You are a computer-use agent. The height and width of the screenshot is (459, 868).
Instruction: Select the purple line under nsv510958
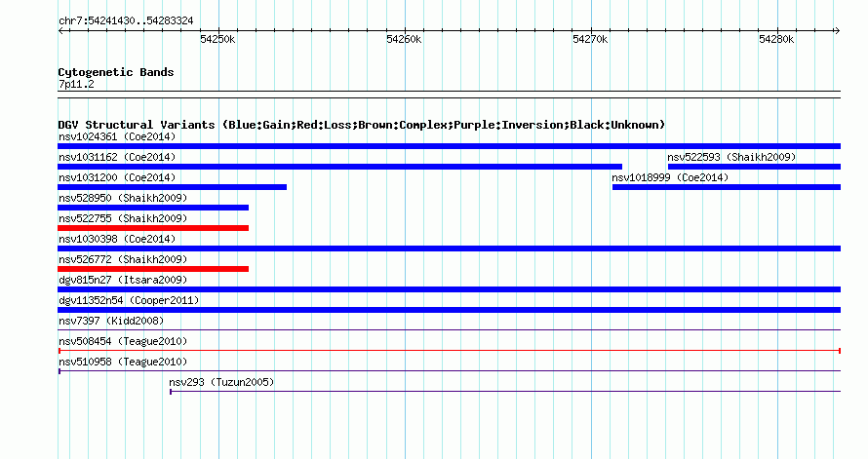(449, 371)
